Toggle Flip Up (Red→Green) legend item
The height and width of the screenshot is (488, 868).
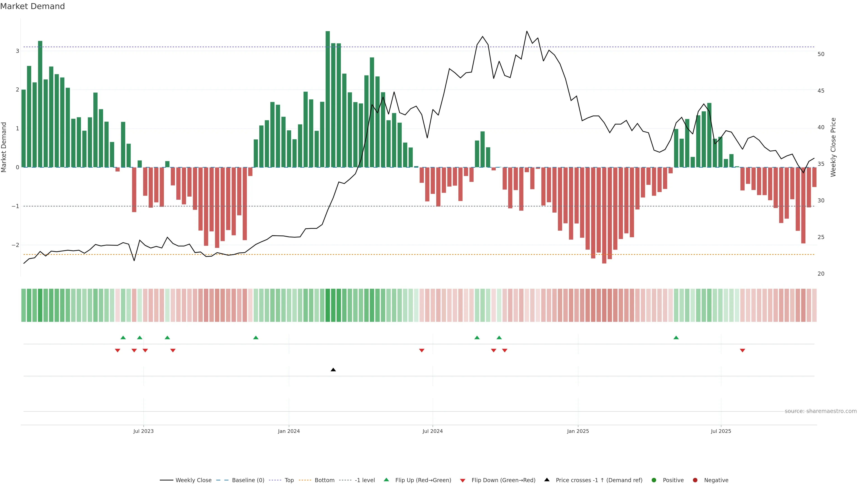tap(423, 480)
